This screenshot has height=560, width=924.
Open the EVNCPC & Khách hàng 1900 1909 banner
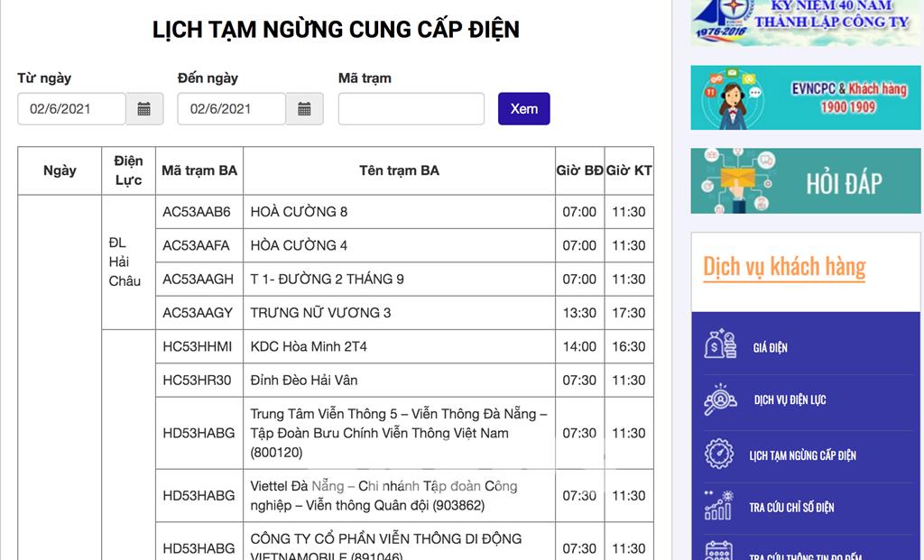tap(806, 97)
